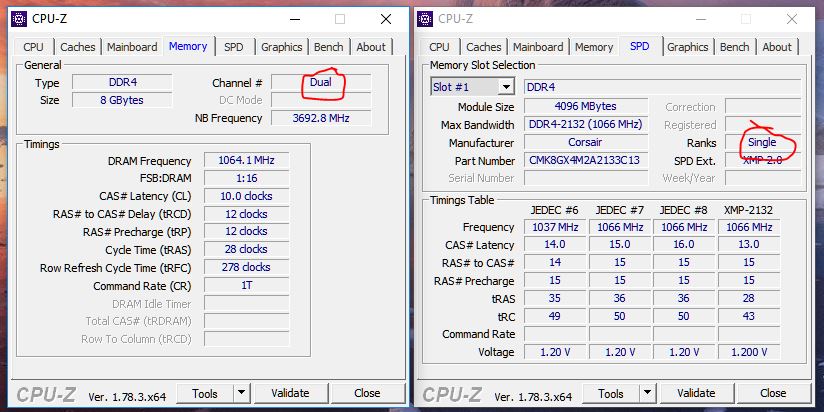Click NB Frequency value 3692.8 MHz
This screenshot has width=824, height=412.
tap(321, 118)
